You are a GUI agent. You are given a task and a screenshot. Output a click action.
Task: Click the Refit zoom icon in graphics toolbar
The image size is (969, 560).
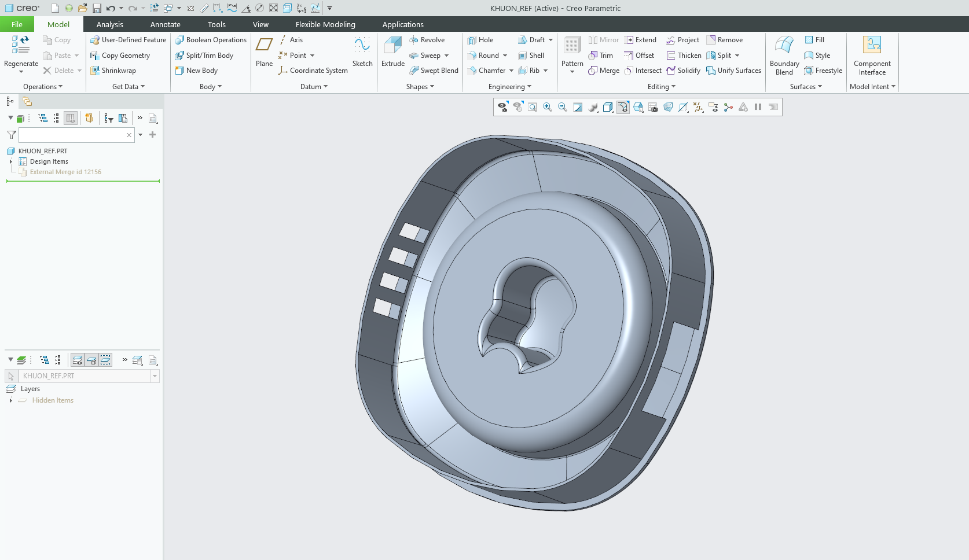point(533,107)
